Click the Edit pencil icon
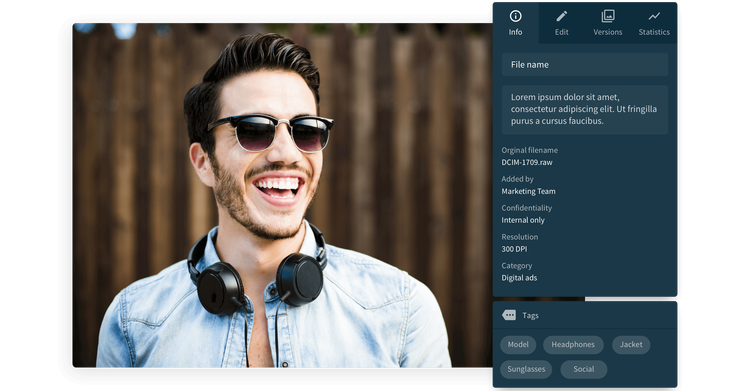Screen dimensions: 750x391 pyautogui.click(x=562, y=16)
